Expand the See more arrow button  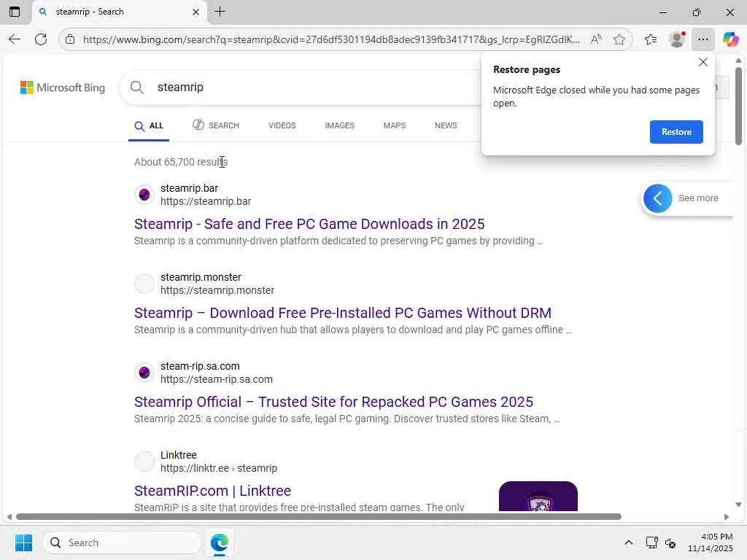tap(658, 198)
